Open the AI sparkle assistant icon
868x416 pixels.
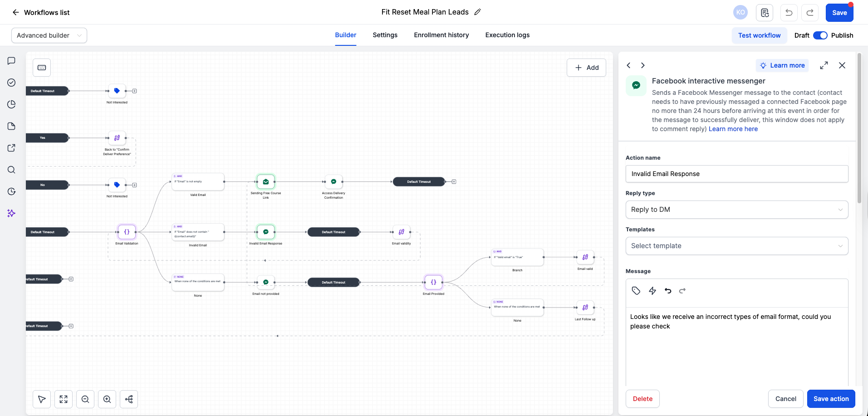click(x=12, y=213)
